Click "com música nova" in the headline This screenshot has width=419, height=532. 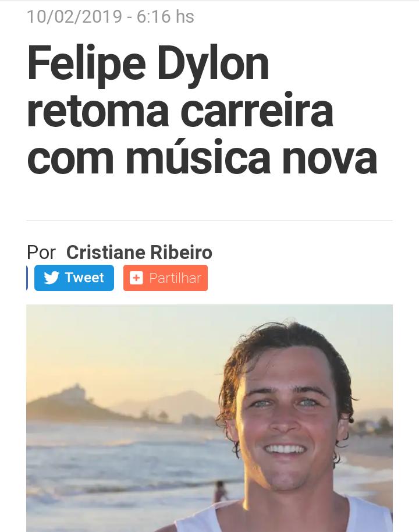click(x=202, y=158)
